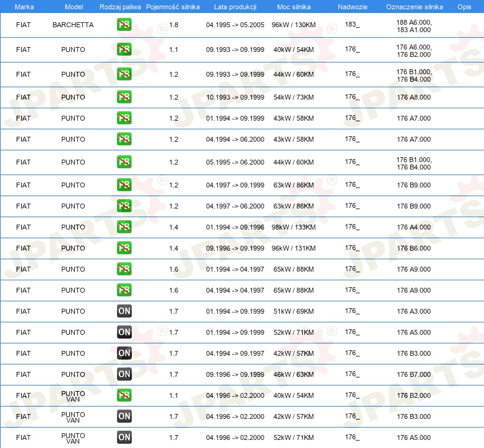Click the 05.1995 -> 06.2000 production years
Viewport: 484px width, 448px height.
tap(235, 162)
